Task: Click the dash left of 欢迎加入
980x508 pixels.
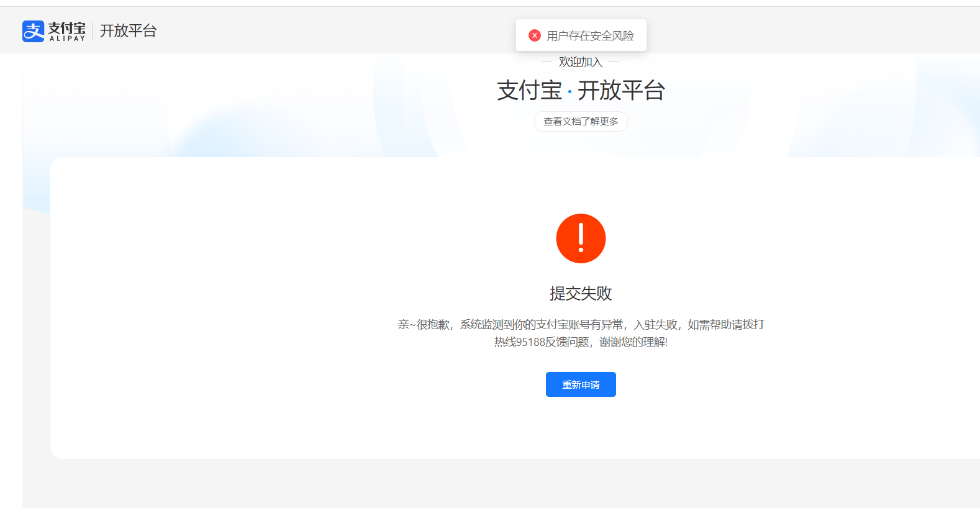Action: click(x=547, y=62)
